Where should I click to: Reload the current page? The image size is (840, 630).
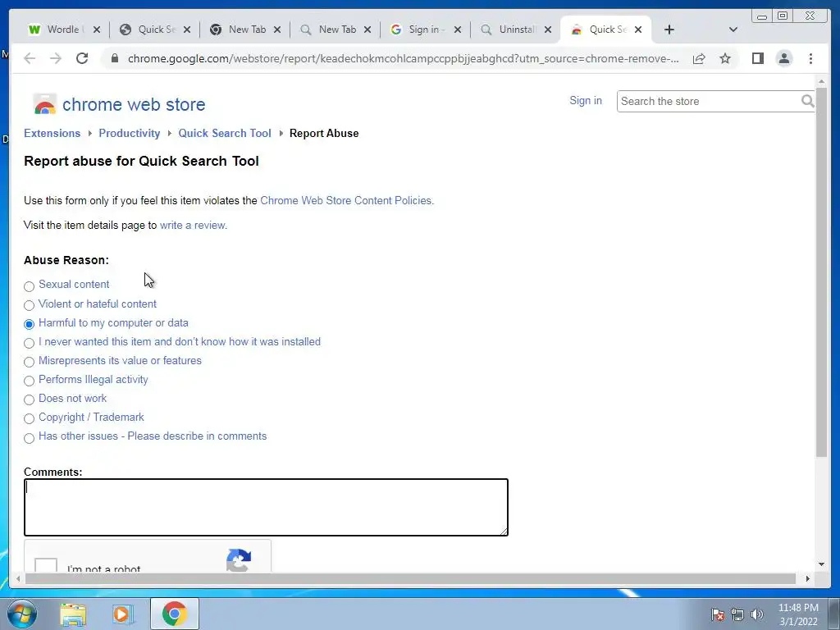(82, 58)
